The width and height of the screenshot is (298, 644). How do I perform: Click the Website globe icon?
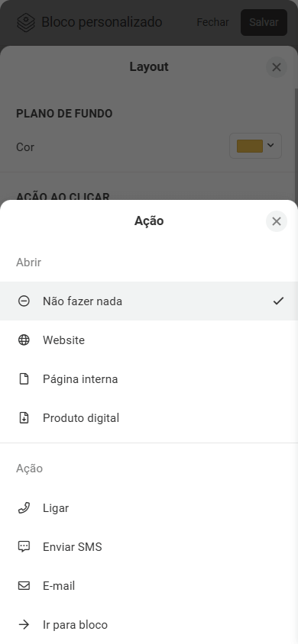pos(24,340)
